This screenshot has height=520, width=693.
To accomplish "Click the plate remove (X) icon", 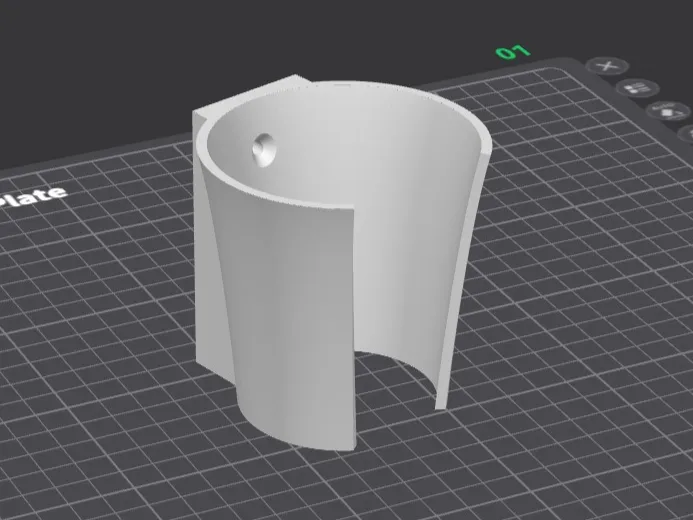I will [x=607, y=67].
